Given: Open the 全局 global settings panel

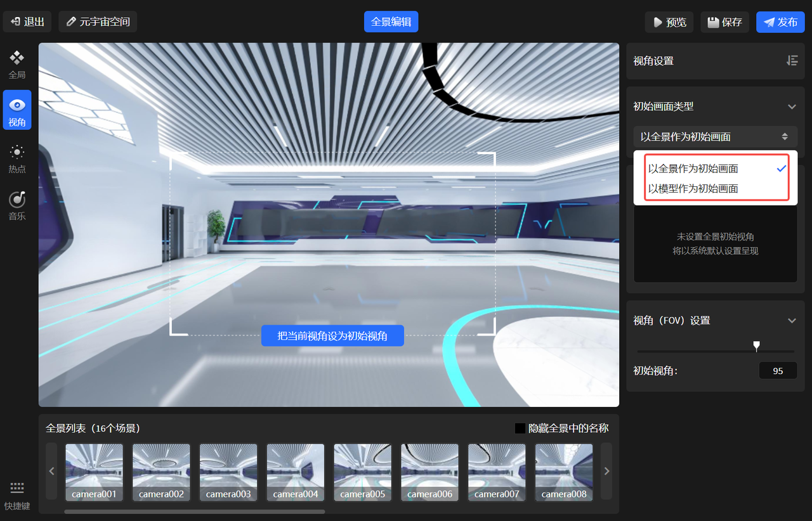Looking at the screenshot, I should coord(17,65).
